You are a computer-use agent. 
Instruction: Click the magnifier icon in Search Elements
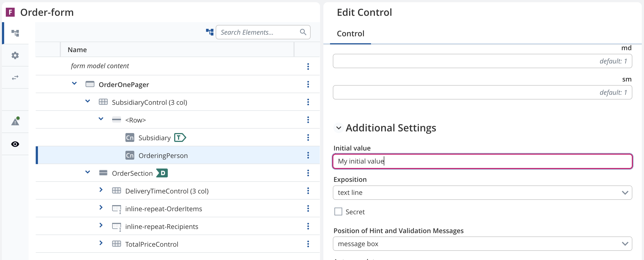pos(303,32)
